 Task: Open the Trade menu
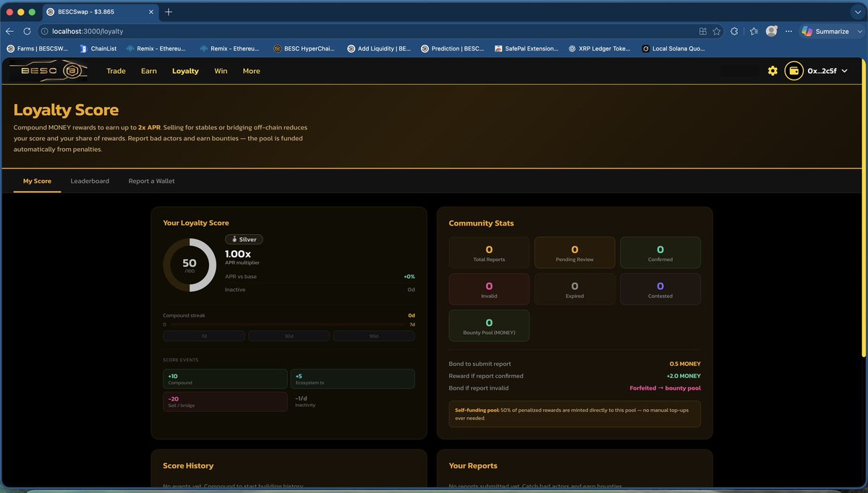coord(116,71)
